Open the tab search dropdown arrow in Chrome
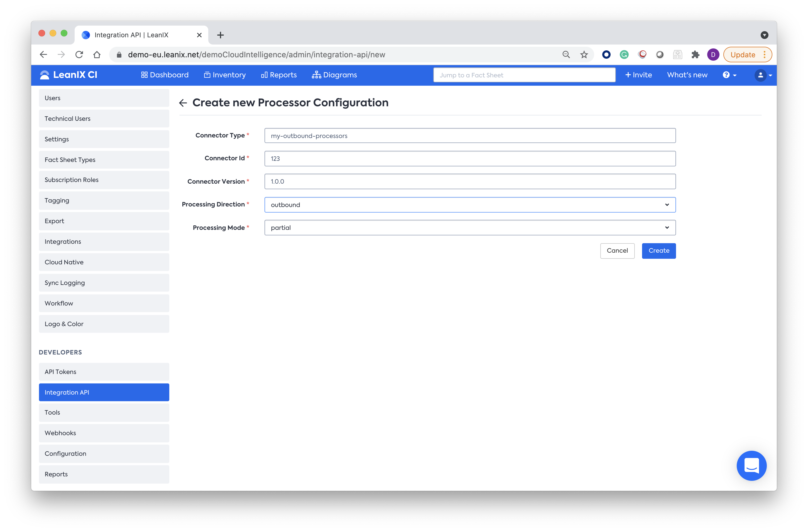The width and height of the screenshot is (808, 532). 764,35
